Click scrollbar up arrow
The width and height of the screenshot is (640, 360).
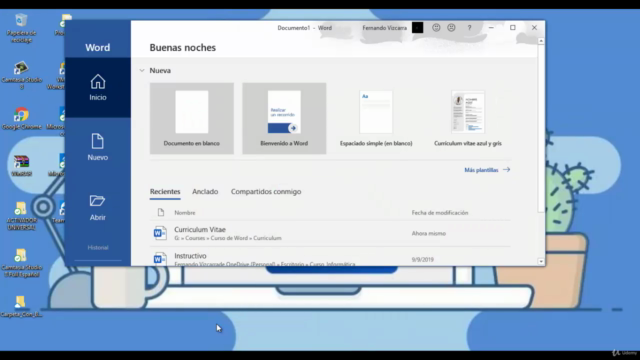tap(541, 41)
